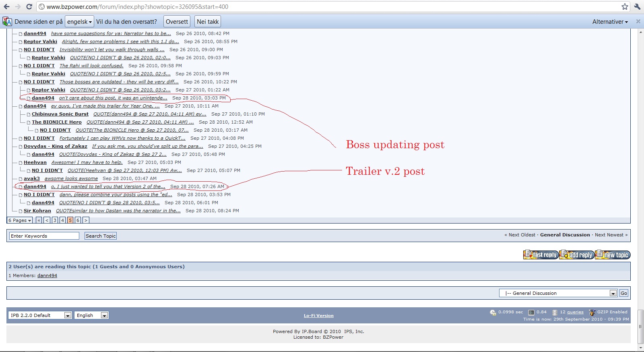Open the English language selector in the footer
The width and height of the screenshot is (644, 352).
coord(91,315)
